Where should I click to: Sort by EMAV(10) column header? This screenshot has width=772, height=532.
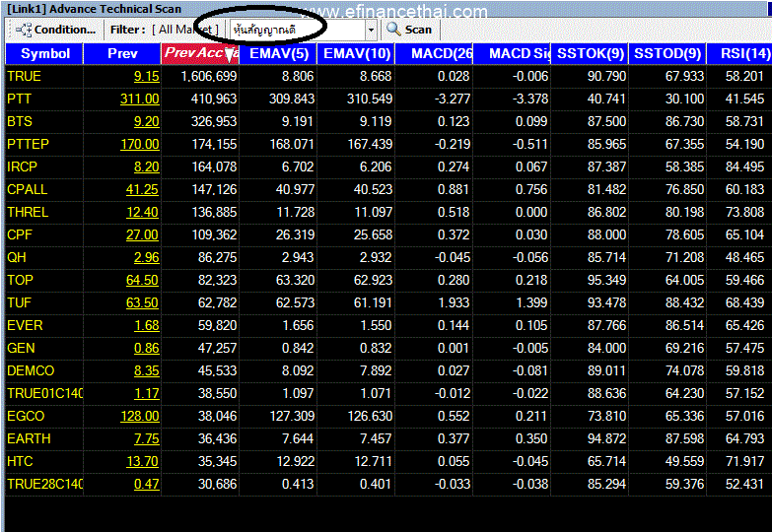[357, 53]
